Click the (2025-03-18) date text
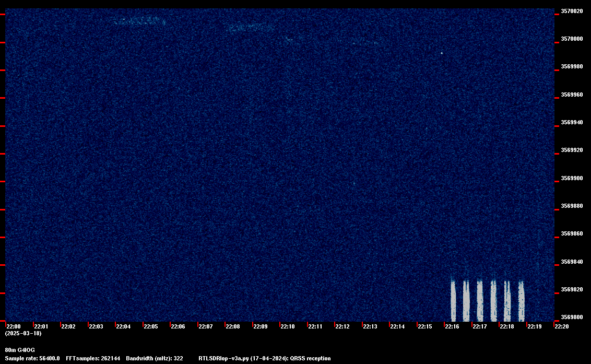This screenshot has width=591, height=364. pos(23,333)
